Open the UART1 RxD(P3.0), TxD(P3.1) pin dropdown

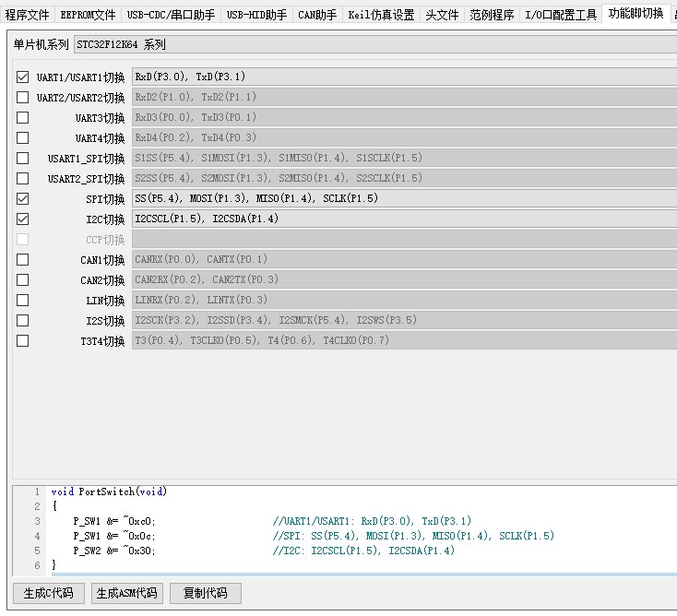tap(404, 77)
